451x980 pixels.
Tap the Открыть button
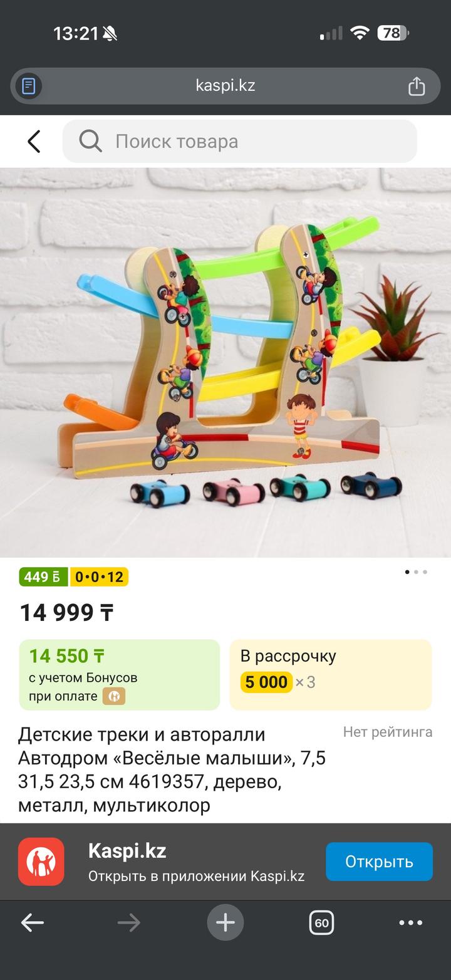point(379,862)
